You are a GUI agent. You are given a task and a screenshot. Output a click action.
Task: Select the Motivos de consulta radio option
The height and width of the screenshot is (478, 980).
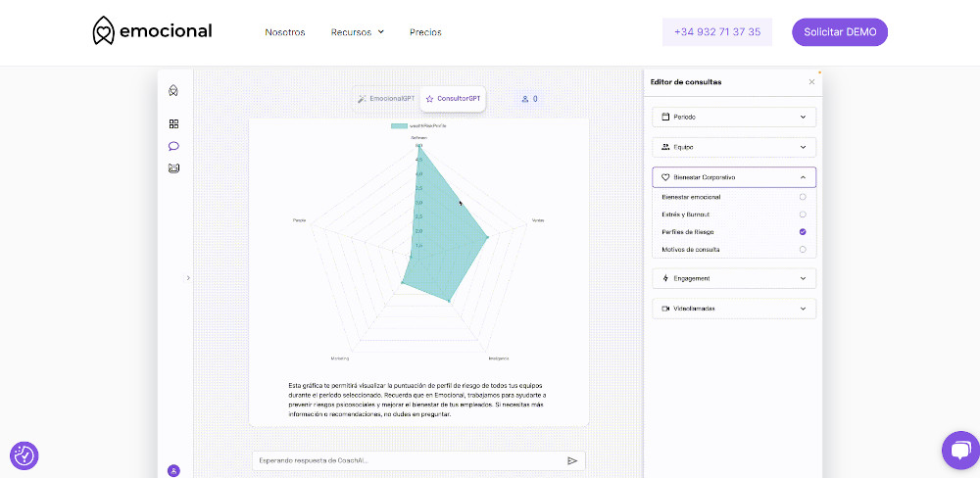click(803, 250)
